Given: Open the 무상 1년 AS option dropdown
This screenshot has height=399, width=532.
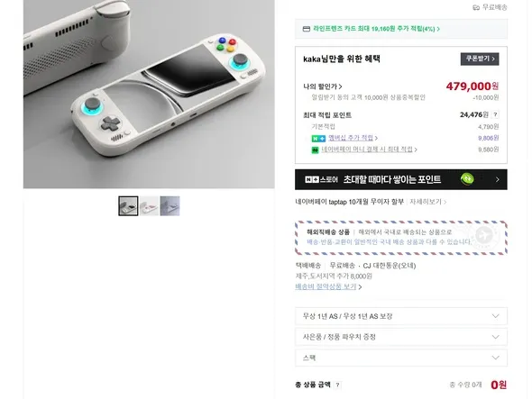Looking at the screenshot, I should pos(401,316).
